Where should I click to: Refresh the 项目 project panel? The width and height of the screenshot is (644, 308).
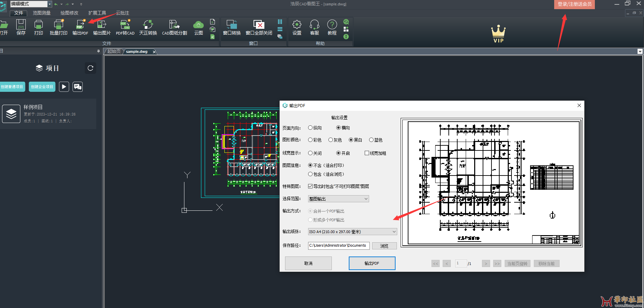pyautogui.click(x=90, y=68)
